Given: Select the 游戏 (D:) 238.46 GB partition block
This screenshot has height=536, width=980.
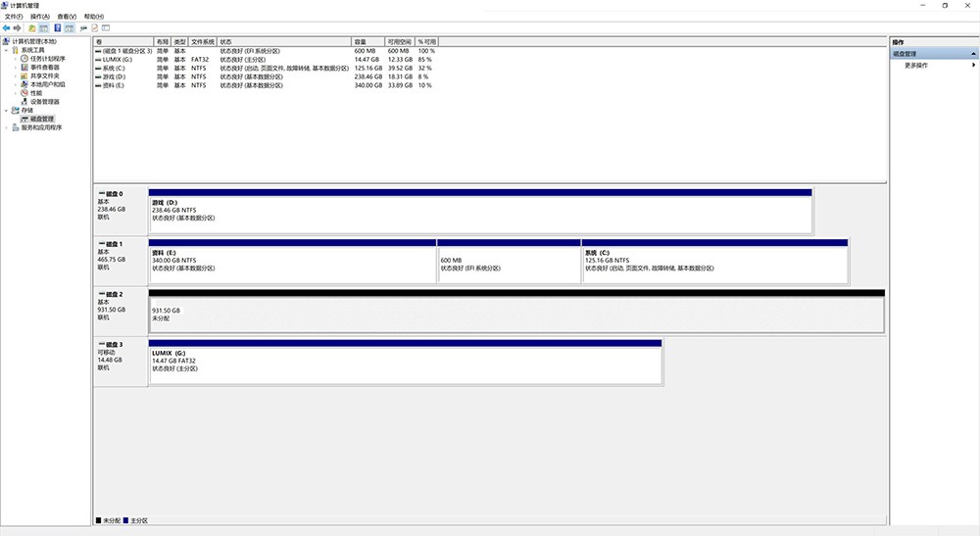Looking at the screenshot, I should (480, 212).
